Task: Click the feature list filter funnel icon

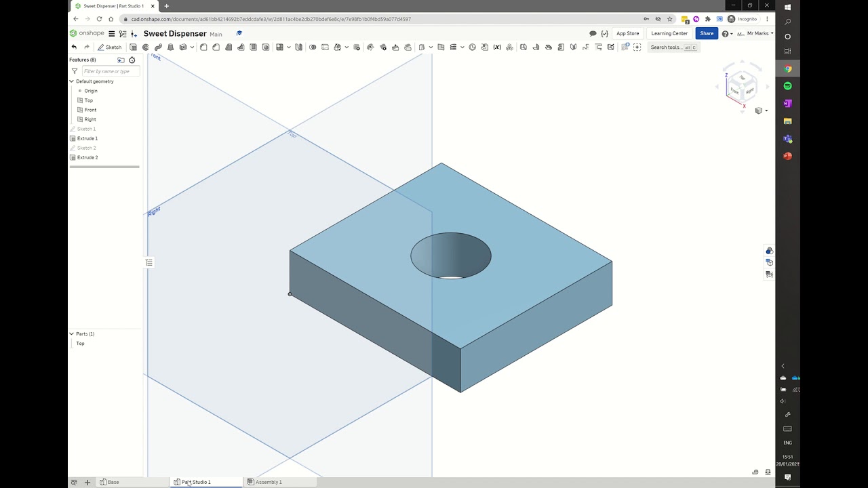Action: (x=75, y=71)
